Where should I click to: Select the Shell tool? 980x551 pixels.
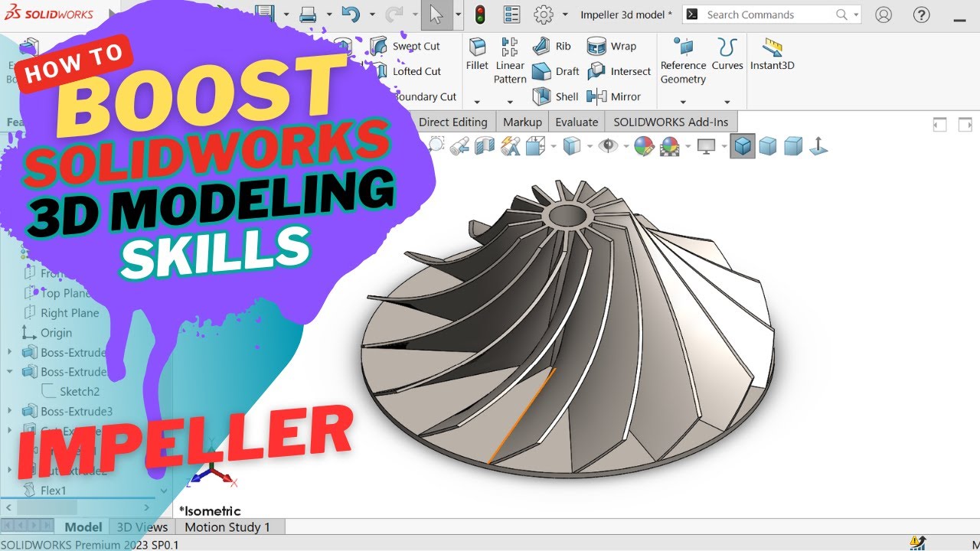(556, 96)
